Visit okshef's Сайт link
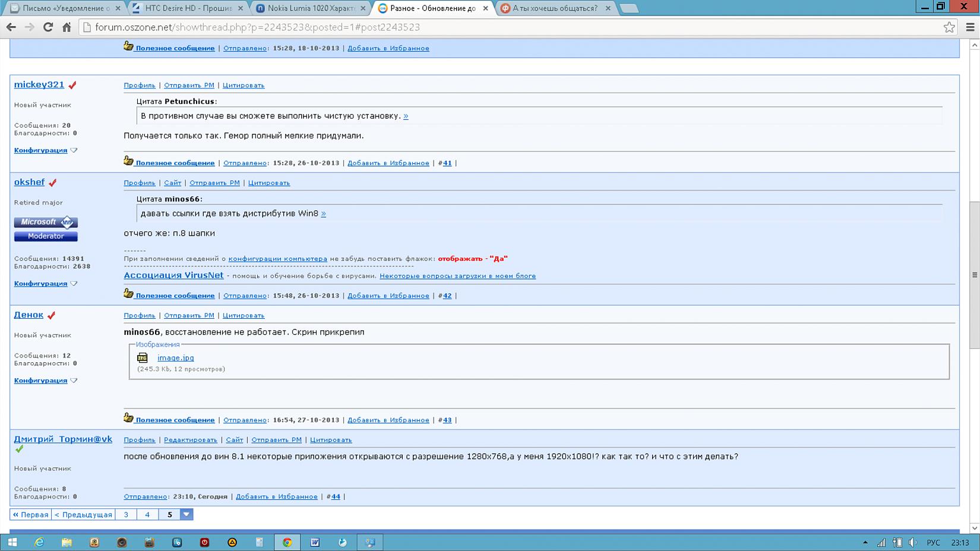This screenshot has width=980, height=551. click(172, 183)
